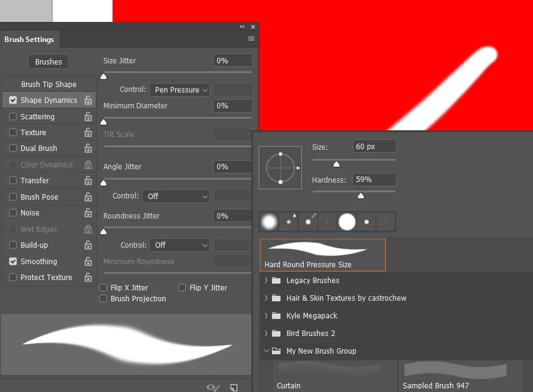Enable the Protect Texture checkbox

pos(13,278)
